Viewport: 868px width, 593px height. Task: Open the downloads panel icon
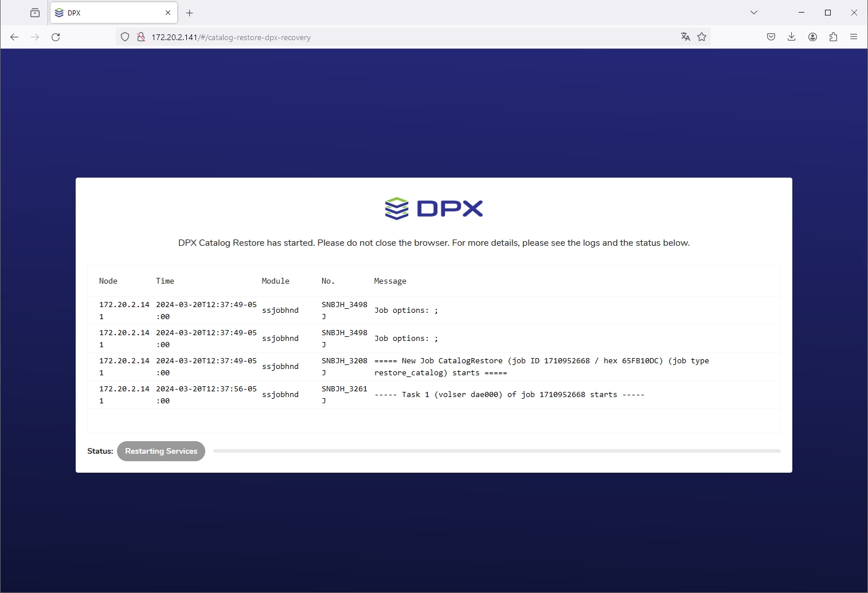[792, 37]
